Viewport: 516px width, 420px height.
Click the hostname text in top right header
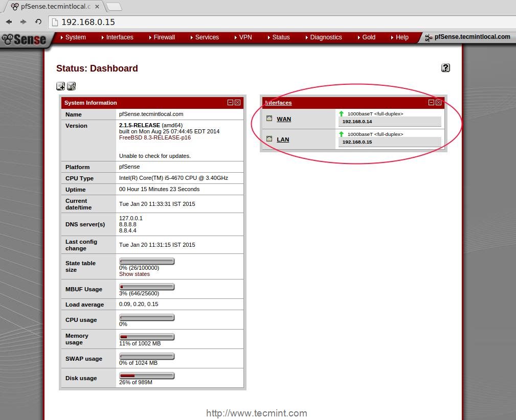(x=472, y=37)
